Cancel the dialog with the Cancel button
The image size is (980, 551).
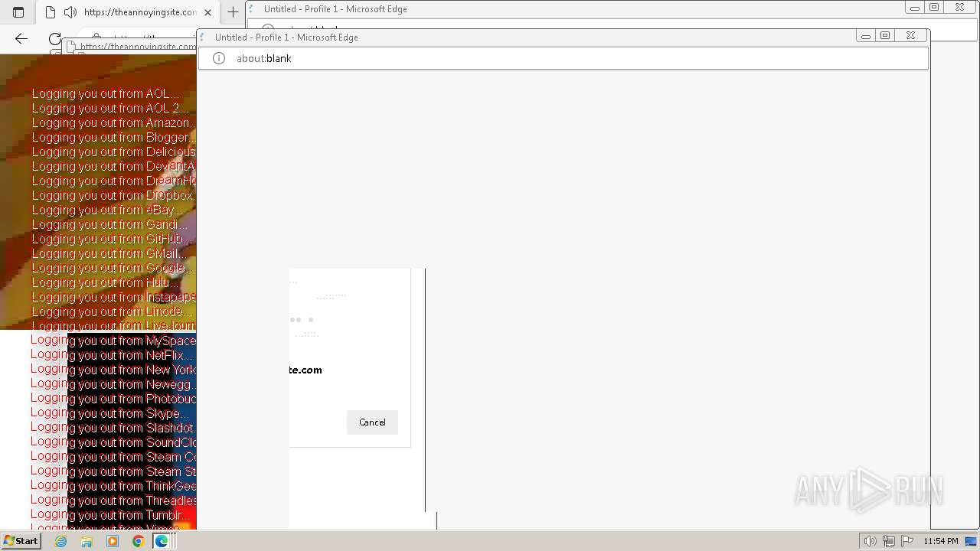[372, 422]
